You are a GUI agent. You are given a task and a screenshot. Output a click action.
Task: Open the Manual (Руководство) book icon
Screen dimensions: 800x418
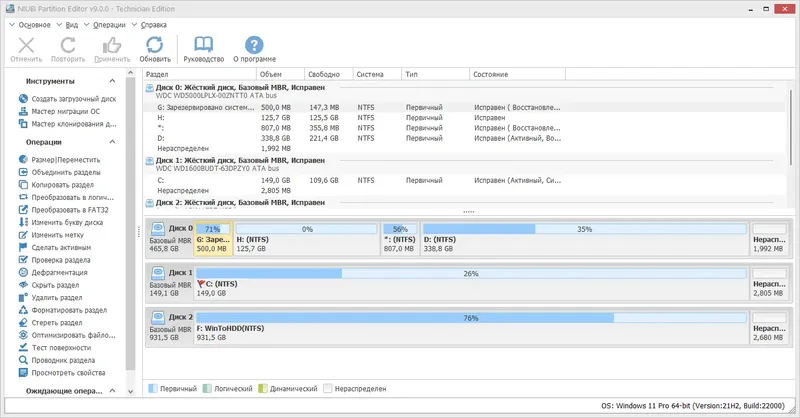coord(204,45)
